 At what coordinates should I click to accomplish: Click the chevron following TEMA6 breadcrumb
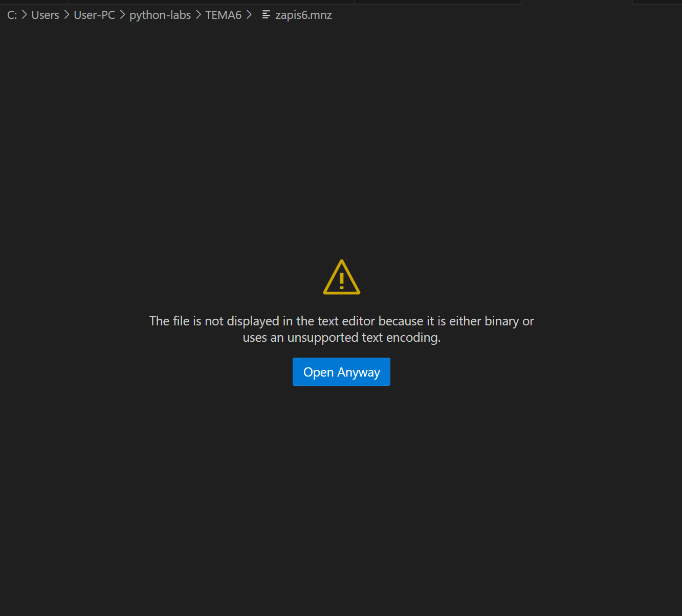pyautogui.click(x=249, y=15)
